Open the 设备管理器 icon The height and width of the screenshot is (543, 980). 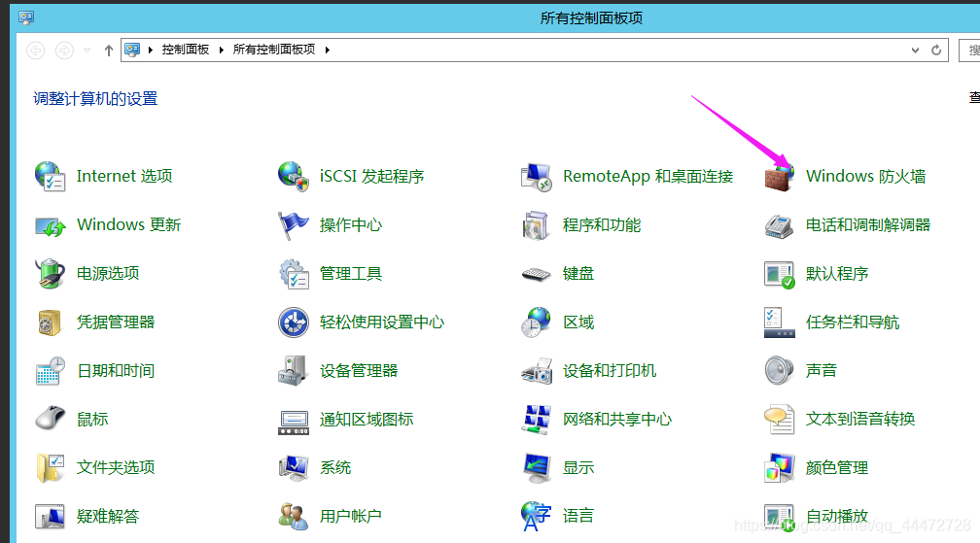[x=294, y=371]
